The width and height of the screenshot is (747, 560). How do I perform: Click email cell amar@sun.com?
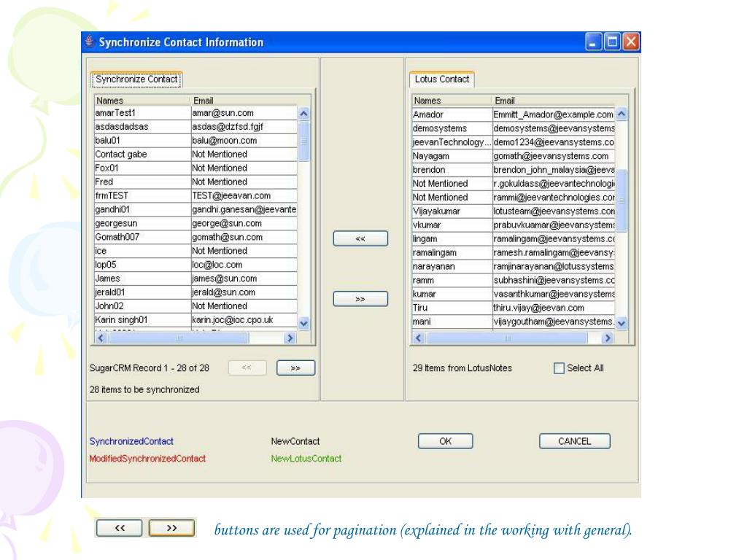244,113
